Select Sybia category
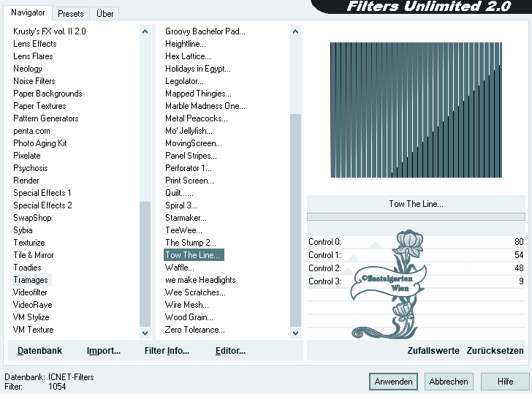Viewport: 532px width, 394px height. pyautogui.click(x=23, y=230)
